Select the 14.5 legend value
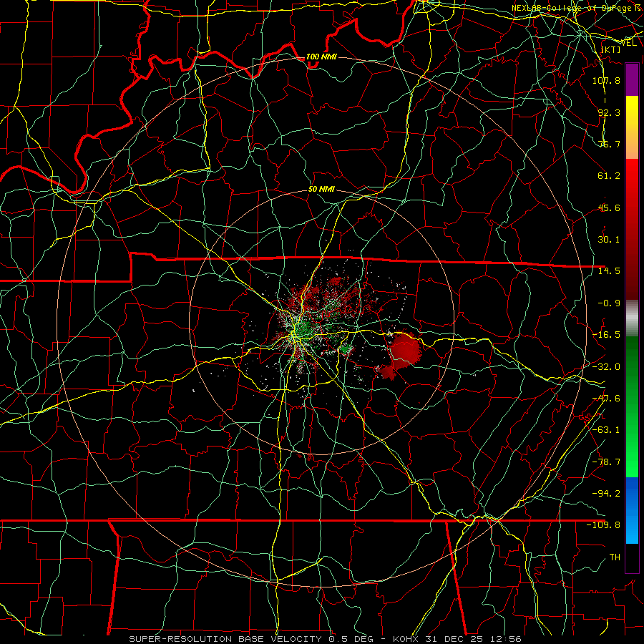The image size is (644, 644). pyautogui.click(x=609, y=271)
